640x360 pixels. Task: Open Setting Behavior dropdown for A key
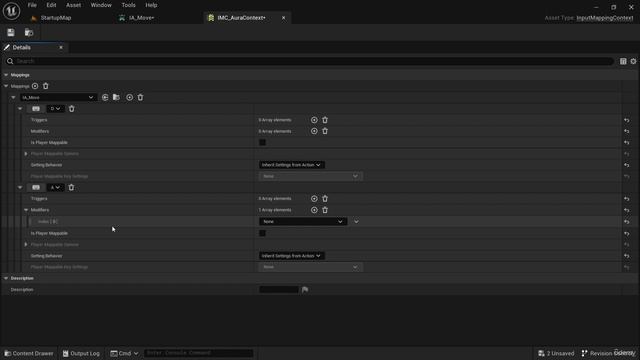pos(292,256)
